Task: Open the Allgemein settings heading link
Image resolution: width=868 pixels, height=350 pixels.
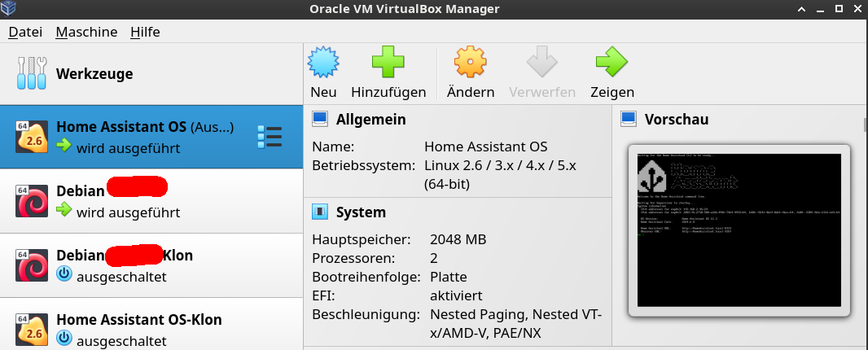Action: pyautogui.click(x=370, y=119)
